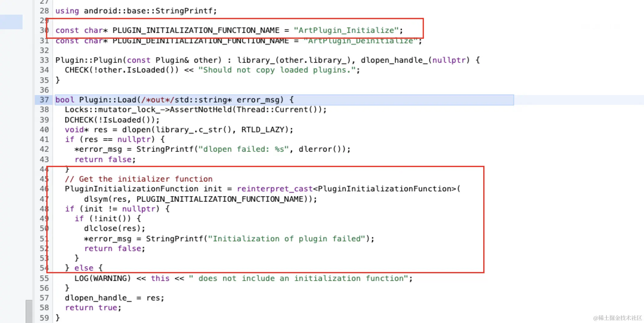This screenshot has height=323, width=644.
Task: Click the "// Get the initializer function" comment
Action: coord(139,179)
